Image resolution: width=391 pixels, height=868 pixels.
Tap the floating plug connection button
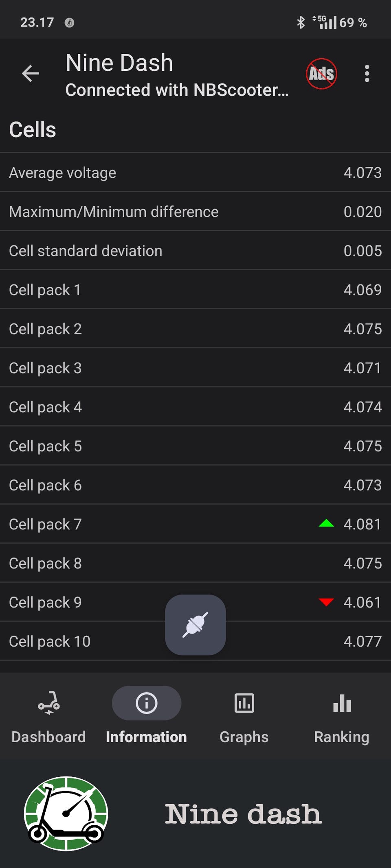click(x=195, y=625)
